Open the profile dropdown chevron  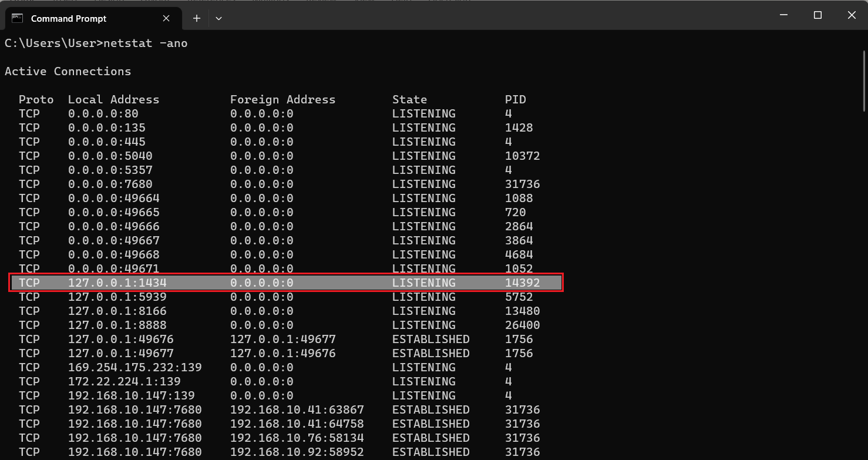coord(218,18)
